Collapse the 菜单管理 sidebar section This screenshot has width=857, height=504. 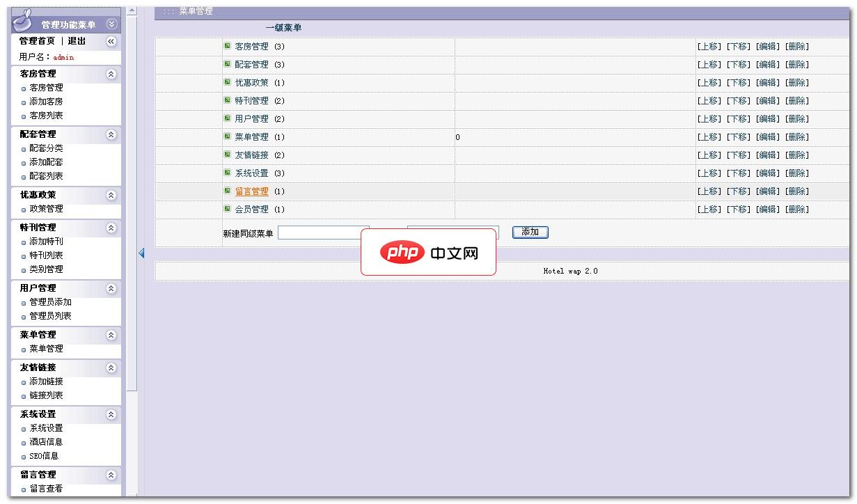coord(111,335)
